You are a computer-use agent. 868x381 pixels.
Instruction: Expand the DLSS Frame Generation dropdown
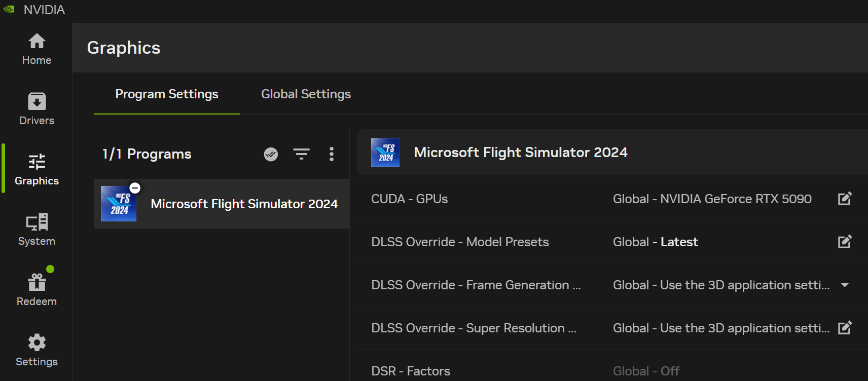[845, 285]
